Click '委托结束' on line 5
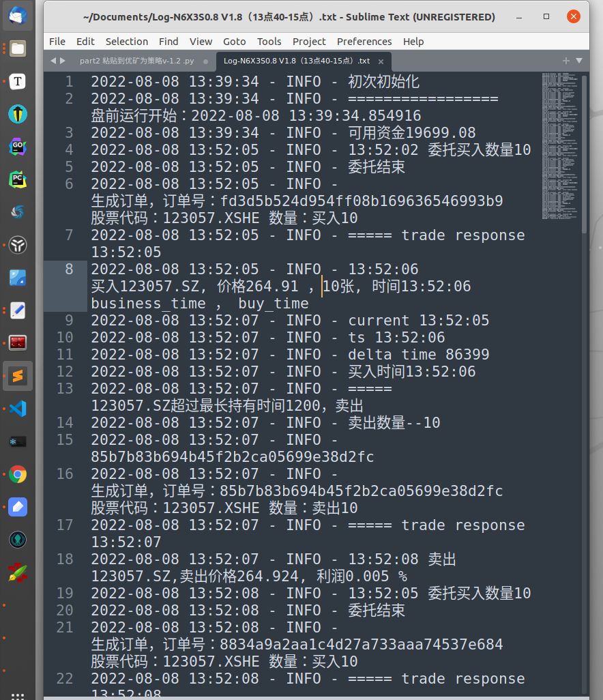This screenshot has width=603, height=700. click(x=377, y=167)
